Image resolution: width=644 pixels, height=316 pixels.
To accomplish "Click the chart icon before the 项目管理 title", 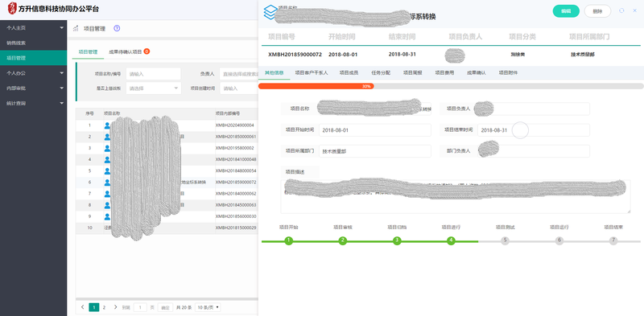I will pyautogui.click(x=76, y=29).
